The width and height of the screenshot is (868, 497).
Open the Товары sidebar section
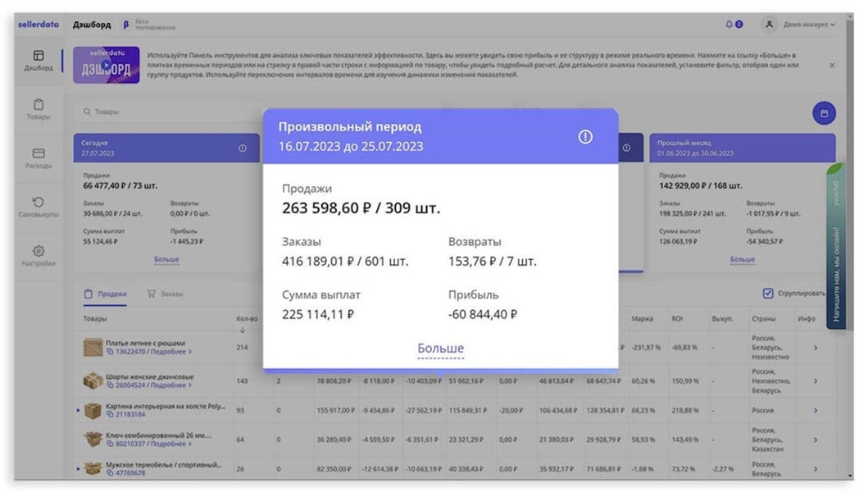38,110
